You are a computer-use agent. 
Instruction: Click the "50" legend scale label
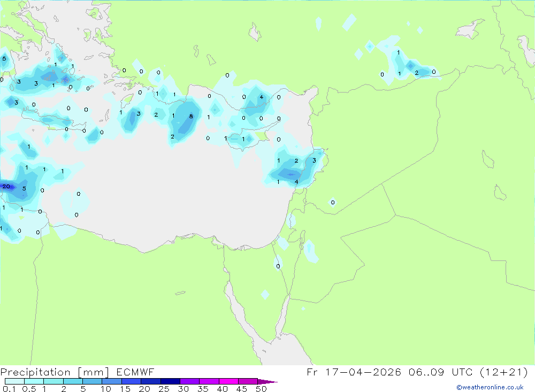(x=261, y=389)
